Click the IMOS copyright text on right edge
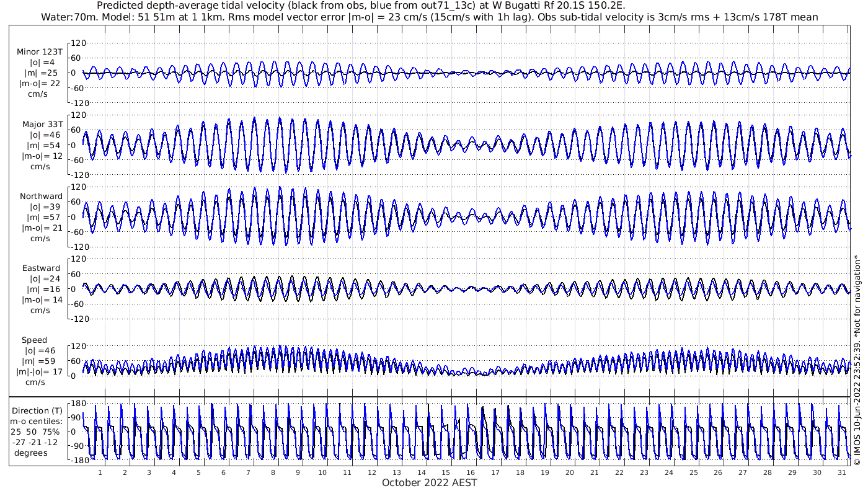The width and height of the screenshot is (868, 496). click(x=857, y=360)
